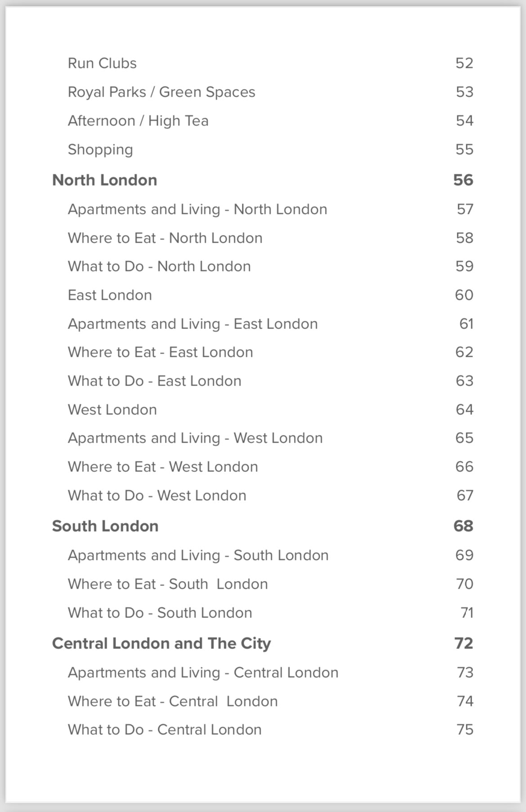The width and height of the screenshot is (526, 812).
Task: Go to Royal Parks / Green Spaces
Action: 161,92
